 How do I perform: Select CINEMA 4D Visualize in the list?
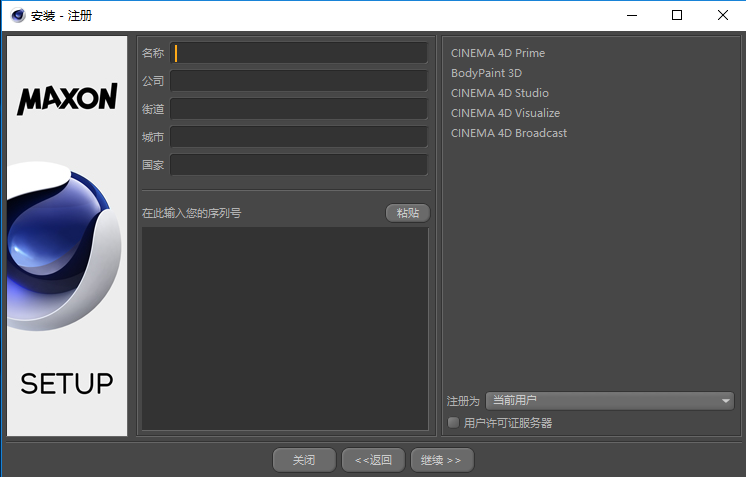click(505, 113)
